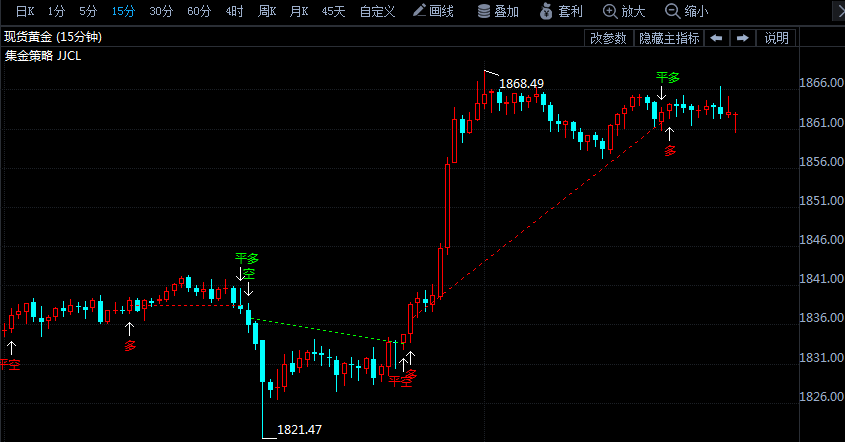Screen dimensions: 845x442
Task: Select the 15分 timeframe
Action: pyautogui.click(x=123, y=11)
